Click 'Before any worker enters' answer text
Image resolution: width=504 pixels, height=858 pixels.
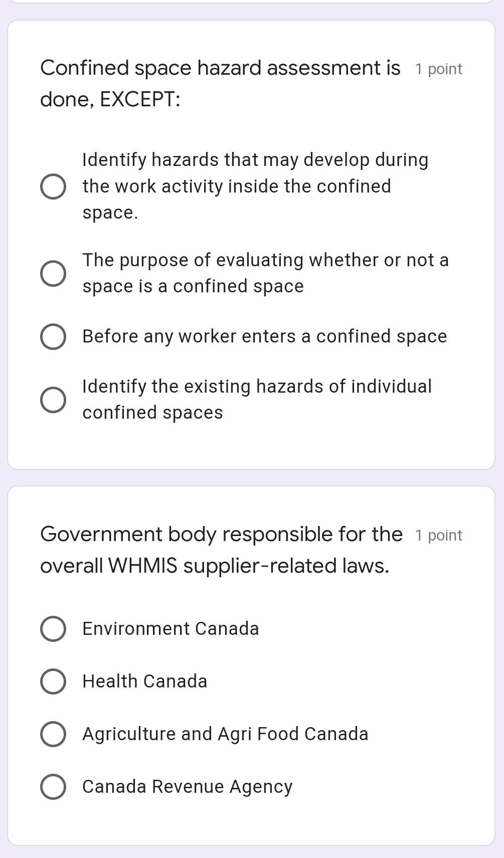click(x=264, y=336)
